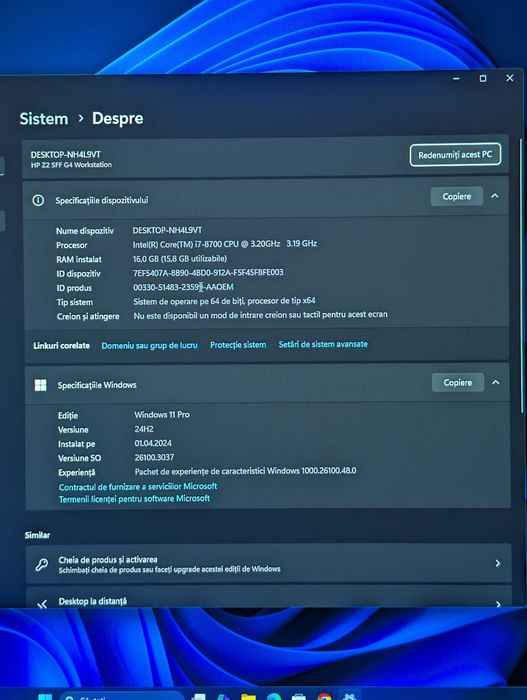Select the Creion și atingere value
This screenshot has width=527, height=700.
pos(260,315)
